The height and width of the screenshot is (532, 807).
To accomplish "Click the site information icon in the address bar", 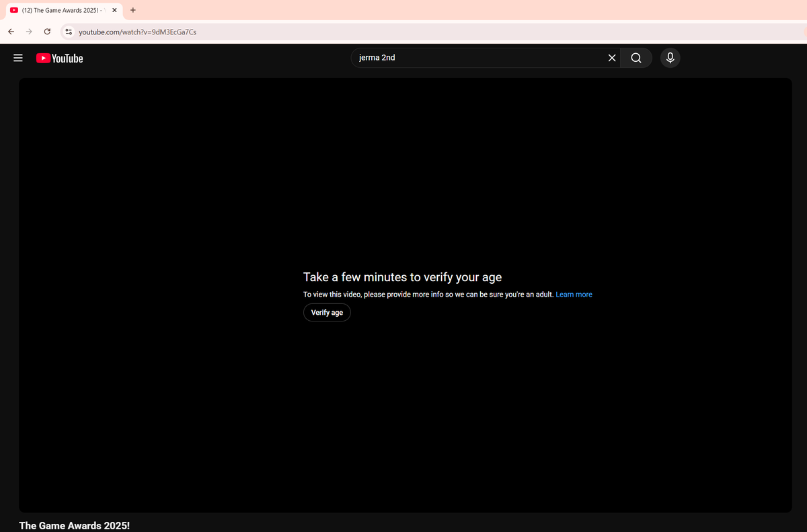I will point(68,32).
